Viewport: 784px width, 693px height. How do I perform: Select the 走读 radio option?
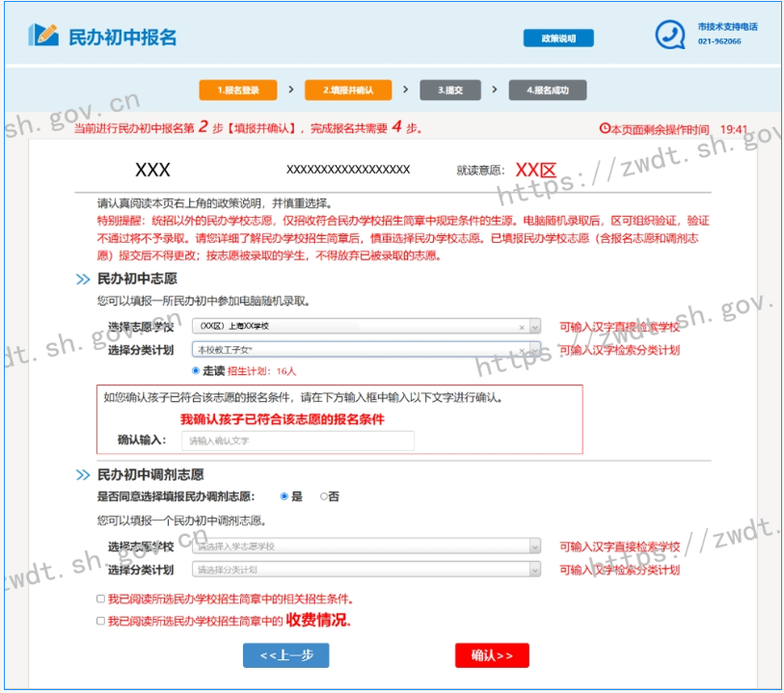click(196, 370)
